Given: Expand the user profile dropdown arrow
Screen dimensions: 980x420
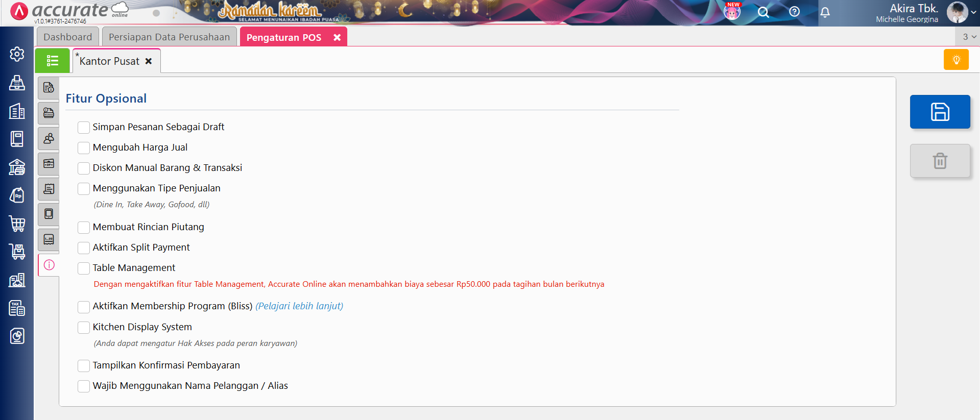Looking at the screenshot, I should [973, 13].
